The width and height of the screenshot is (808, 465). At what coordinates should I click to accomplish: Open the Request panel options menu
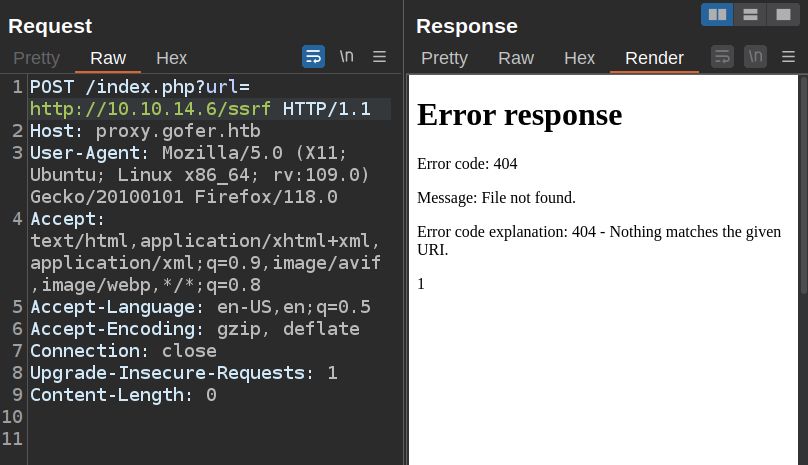[x=380, y=57]
